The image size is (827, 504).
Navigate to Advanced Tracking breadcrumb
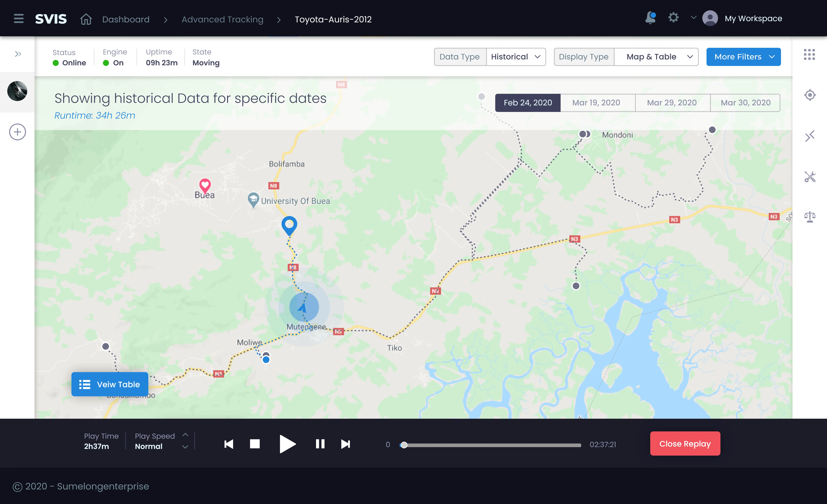point(222,20)
